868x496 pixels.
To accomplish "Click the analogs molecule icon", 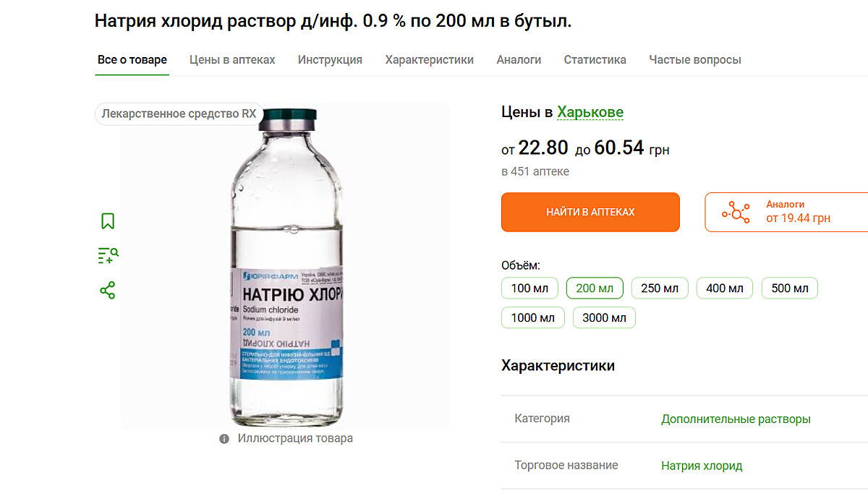I will (736, 212).
